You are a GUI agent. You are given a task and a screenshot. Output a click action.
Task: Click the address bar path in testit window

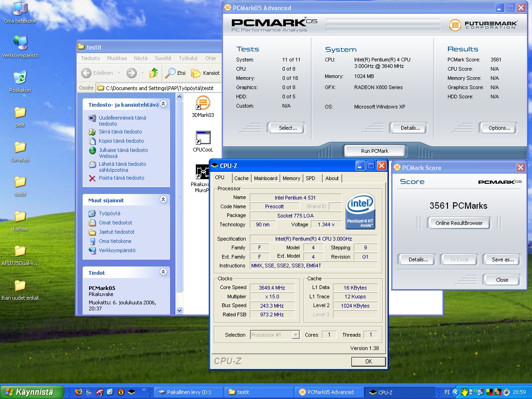(x=159, y=88)
